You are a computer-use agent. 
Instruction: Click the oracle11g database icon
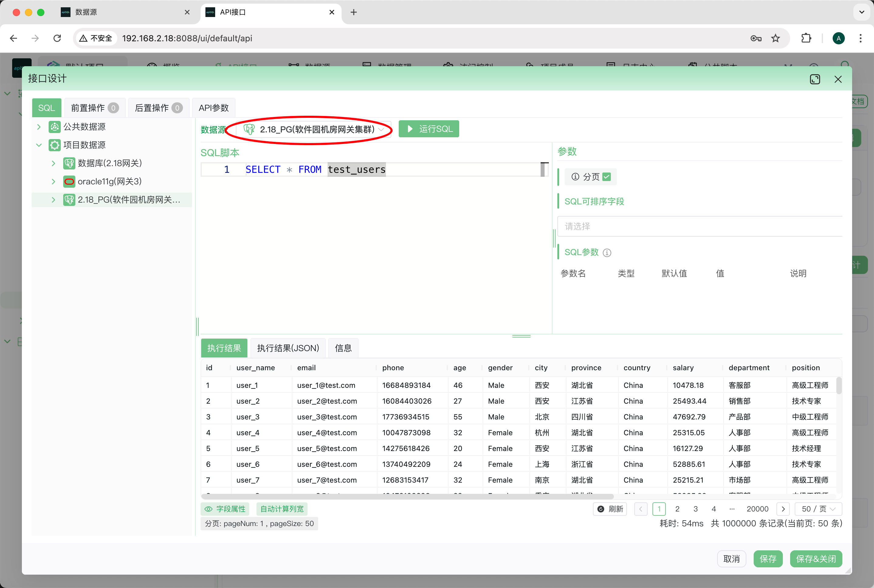pos(69,182)
